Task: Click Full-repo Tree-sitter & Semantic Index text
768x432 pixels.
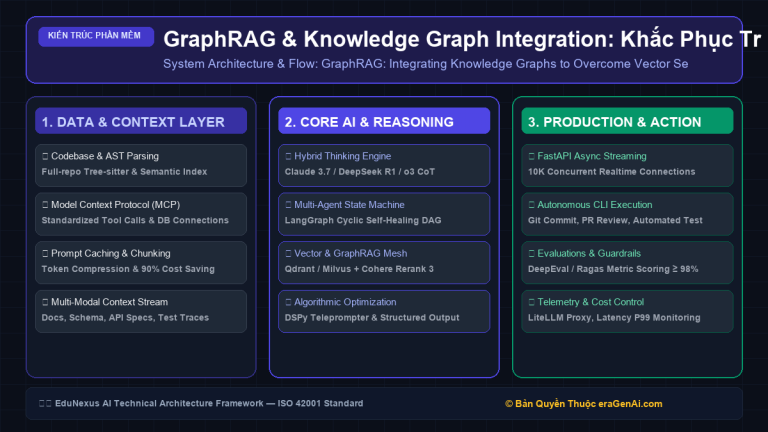Action: click(x=124, y=172)
